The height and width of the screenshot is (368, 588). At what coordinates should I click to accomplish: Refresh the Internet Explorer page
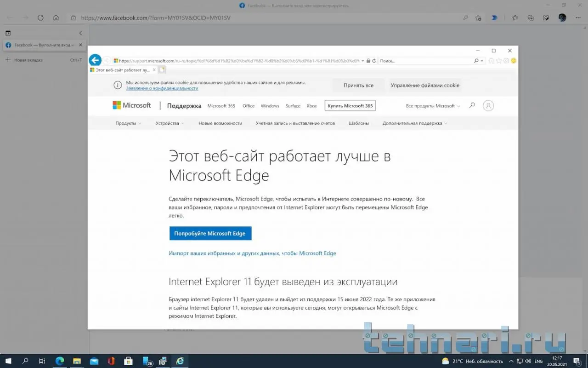click(x=374, y=61)
